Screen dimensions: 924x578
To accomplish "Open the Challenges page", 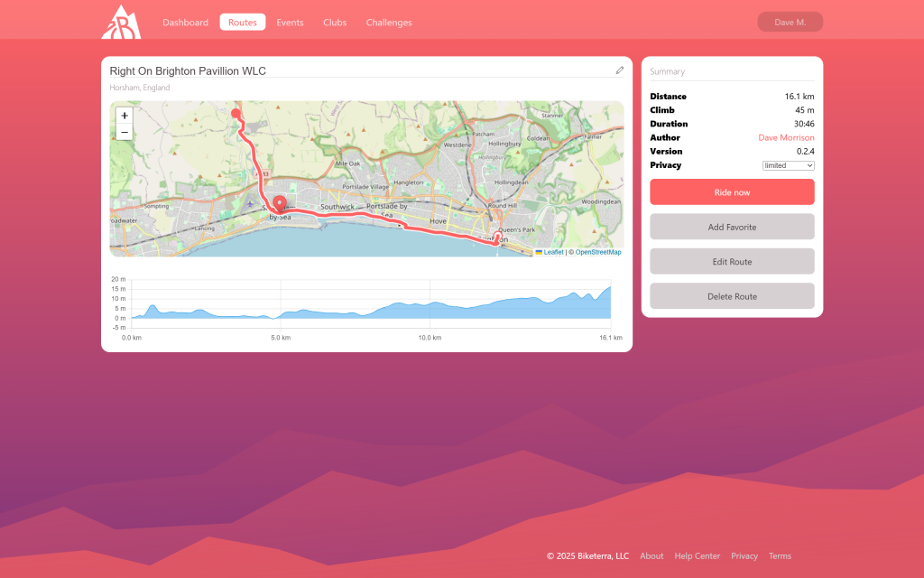I will point(389,23).
